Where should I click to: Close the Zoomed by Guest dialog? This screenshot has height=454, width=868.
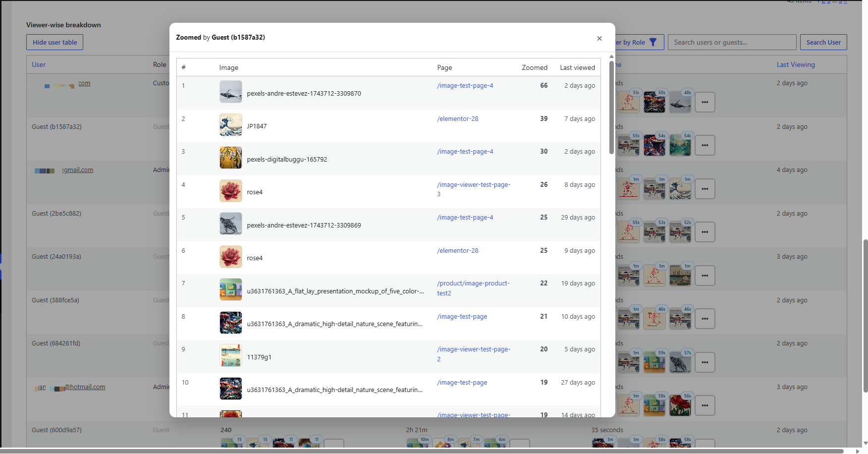pos(599,38)
